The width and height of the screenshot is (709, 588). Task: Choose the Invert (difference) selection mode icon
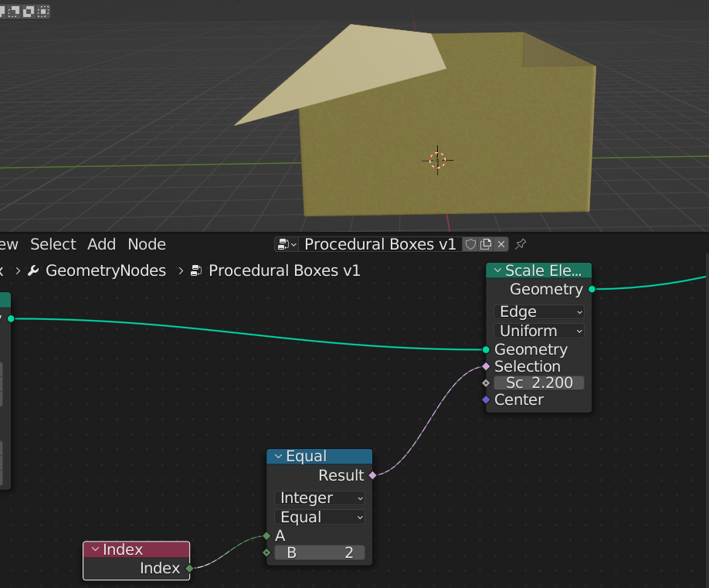pos(29,12)
